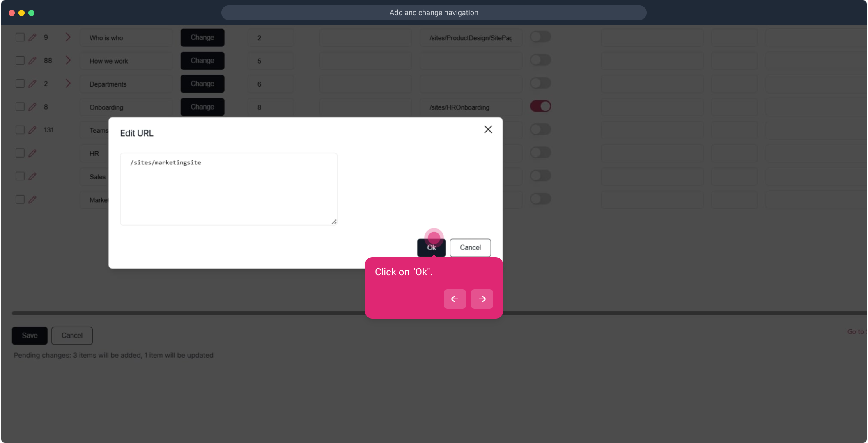Expand the Departments row chevron
The image size is (868, 443).
click(x=68, y=84)
